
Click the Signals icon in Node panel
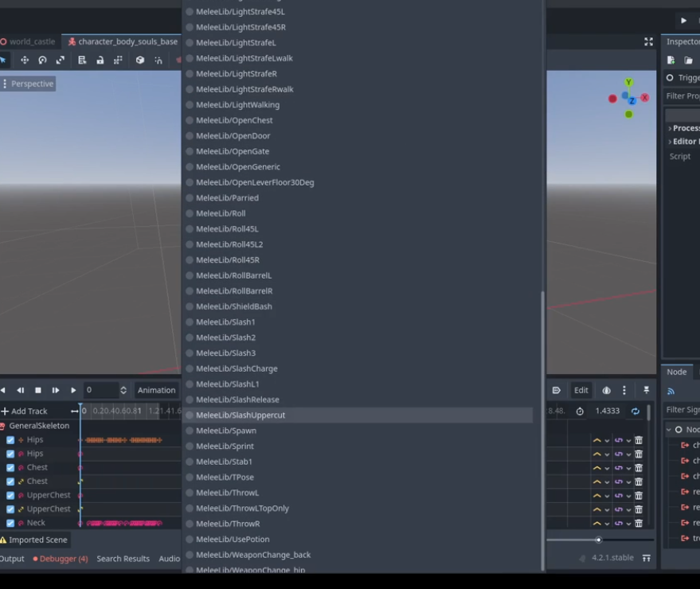671,392
